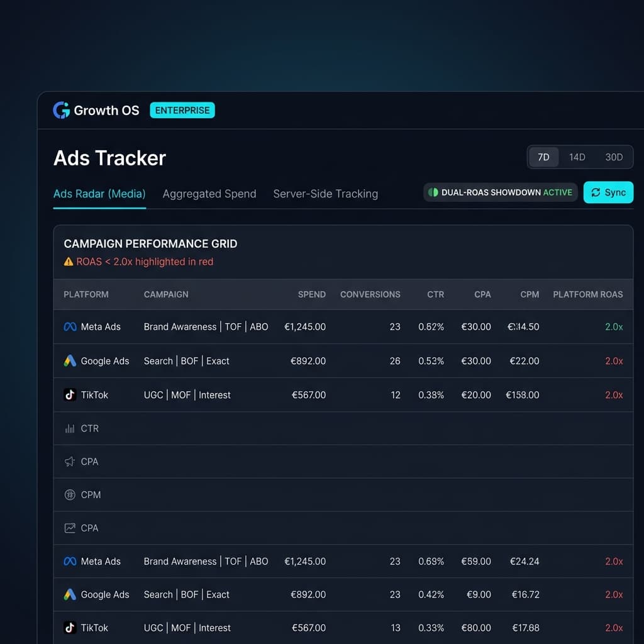Click the circular coin icon beside CPM
Image resolution: width=644 pixels, height=644 pixels.
[x=70, y=494]
